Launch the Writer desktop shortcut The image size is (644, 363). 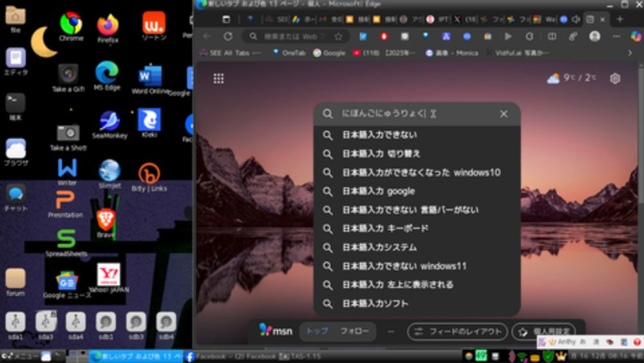(x=67, y=172)
